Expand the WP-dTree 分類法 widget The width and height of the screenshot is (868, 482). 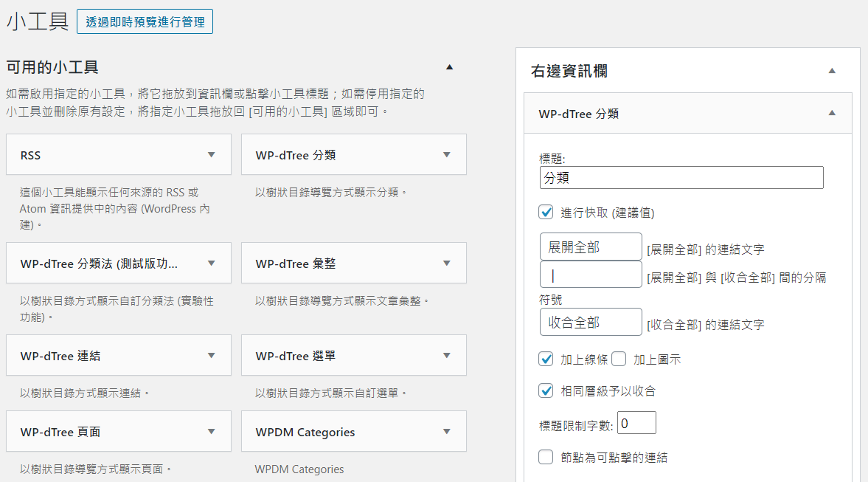(212, 264)
